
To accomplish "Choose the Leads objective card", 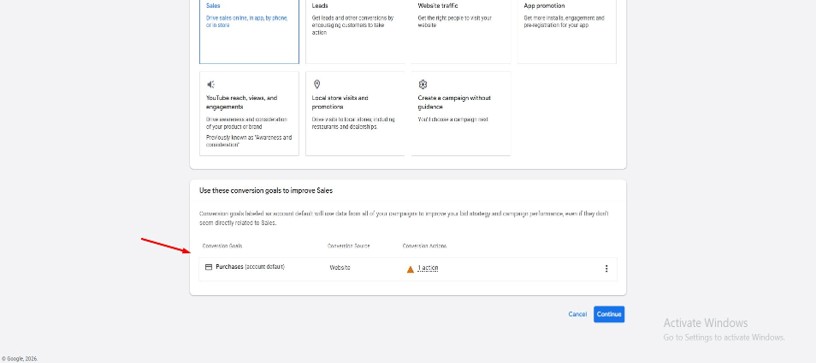I will point(356,31).
